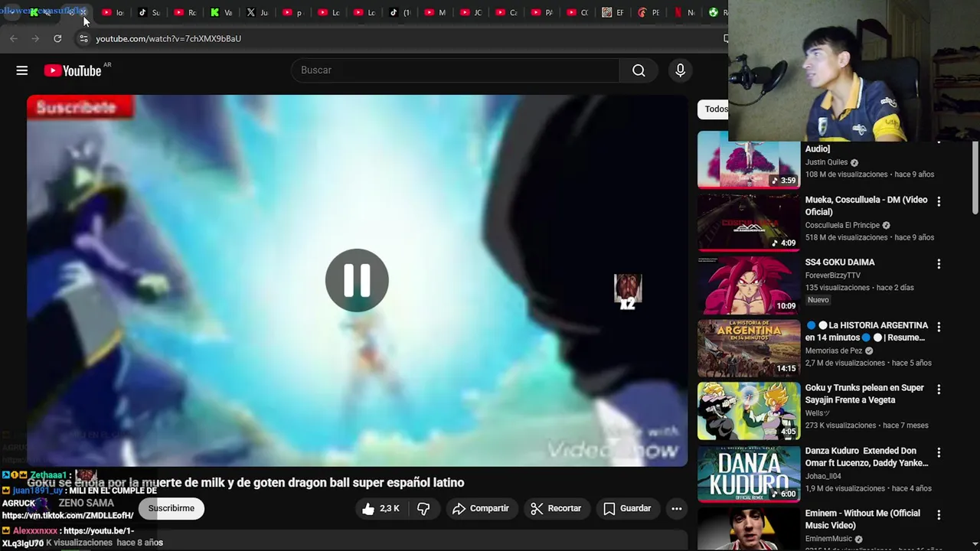
Task: Open Danza Kuduro thumbnail
Action: [x=748, y=473]
